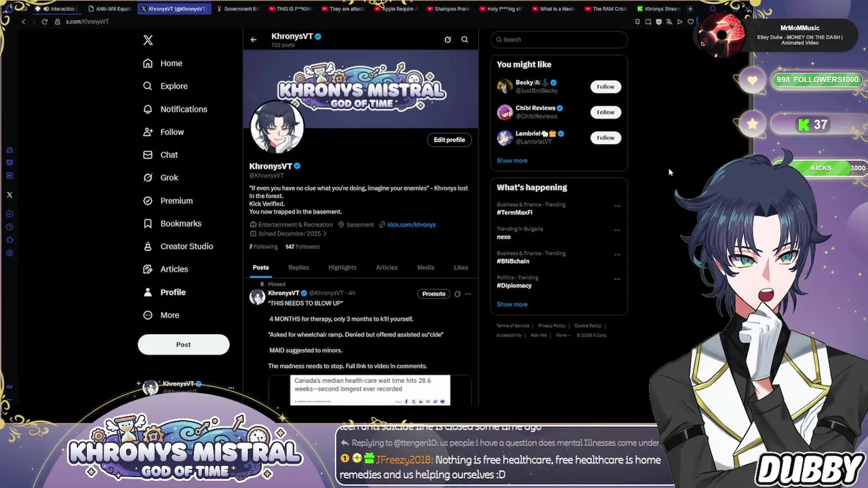The height and width of the screenshot is (488, 868).
Task: Switch to the Government Bill browser tab
Action: (x=238, y=9)
